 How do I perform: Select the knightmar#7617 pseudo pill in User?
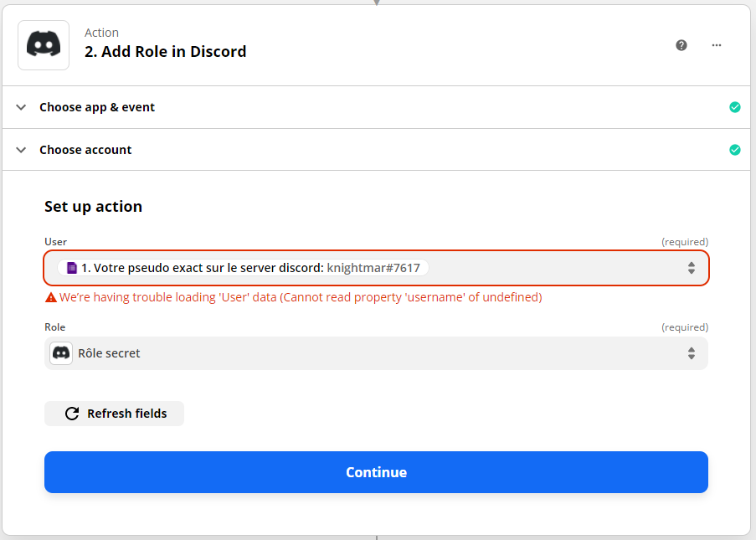pyautogui.click(x=243, y=268)
